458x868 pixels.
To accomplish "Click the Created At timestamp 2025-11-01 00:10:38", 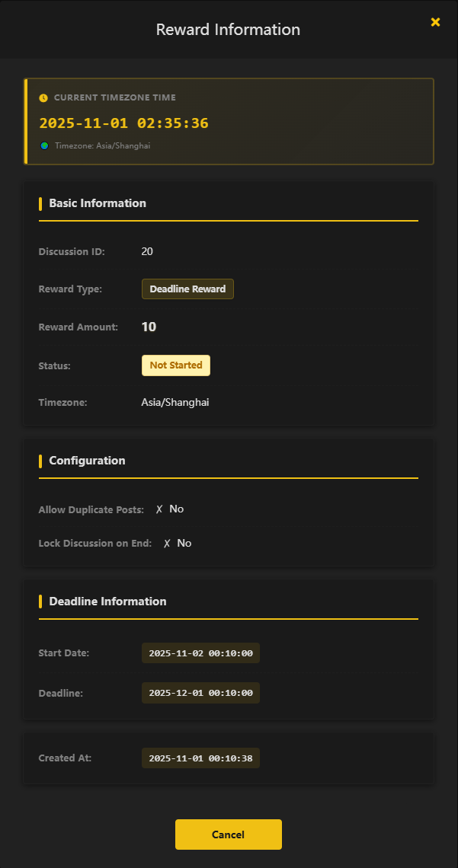I will 200,758.
